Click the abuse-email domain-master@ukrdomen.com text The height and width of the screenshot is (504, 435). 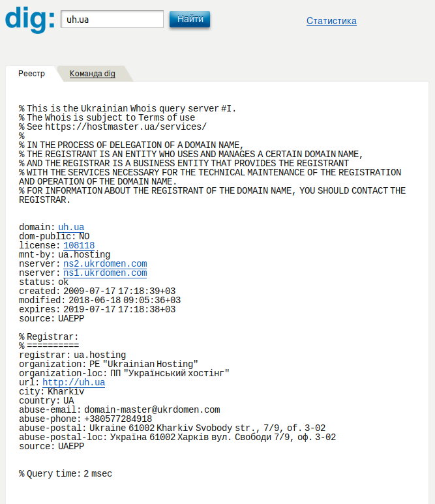[152, 410]
